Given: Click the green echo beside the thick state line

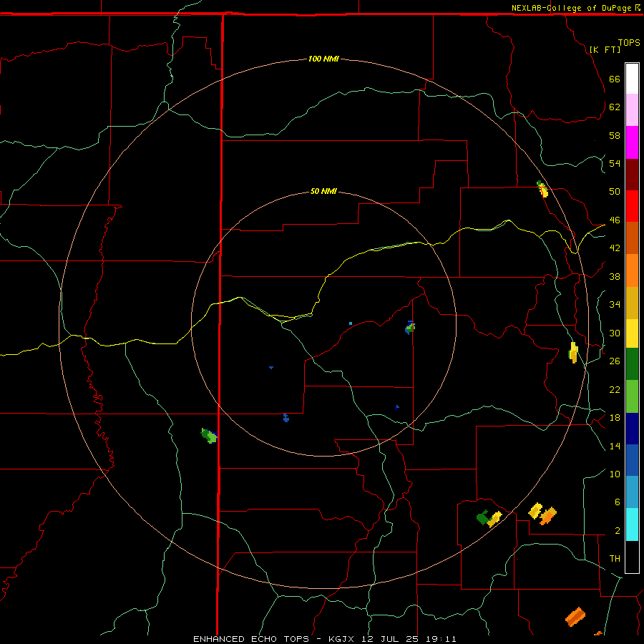Looking at the screenshot, I should click(209, 435).
